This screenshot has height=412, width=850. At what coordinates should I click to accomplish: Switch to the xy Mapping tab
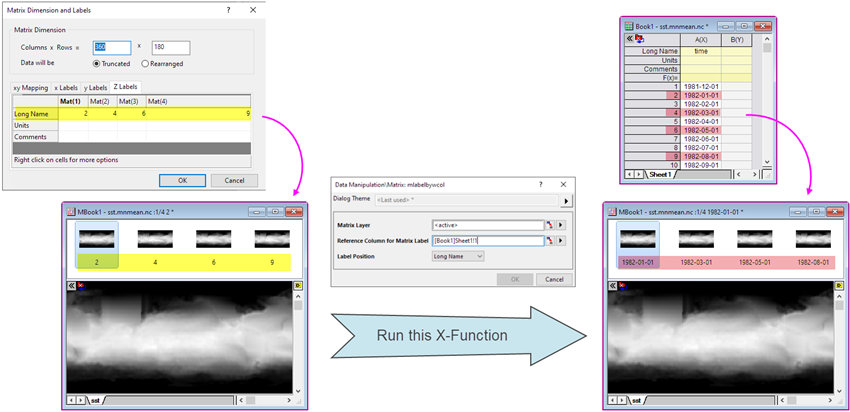pyautogui.click(x=30, y=87)
